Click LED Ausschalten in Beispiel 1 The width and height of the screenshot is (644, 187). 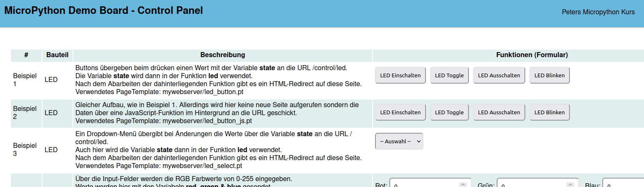pos(499,76)
